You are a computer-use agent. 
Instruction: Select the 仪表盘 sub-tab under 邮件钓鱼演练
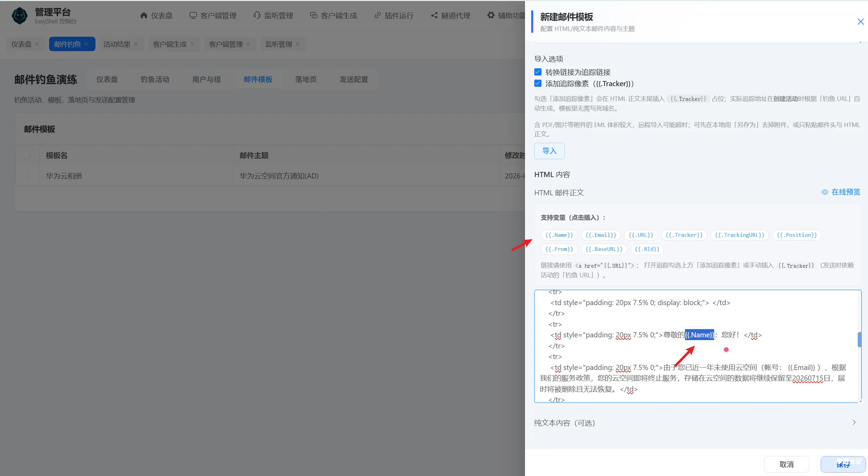[107, 79]
